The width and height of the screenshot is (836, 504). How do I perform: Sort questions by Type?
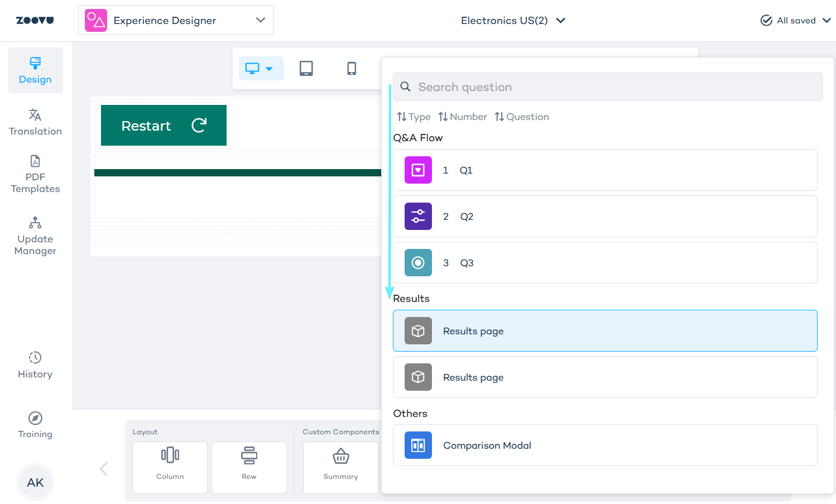point(414,117)
